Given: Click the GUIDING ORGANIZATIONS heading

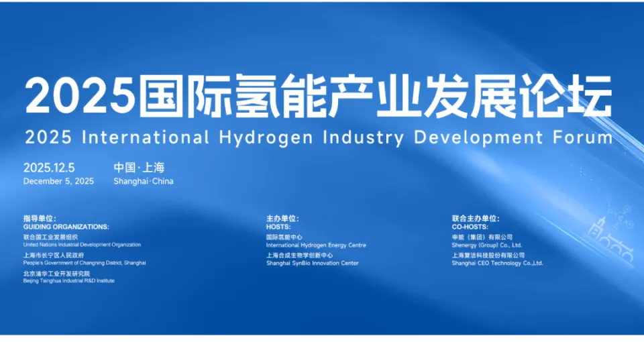Looking at the screenshot, I should pos(66,227).
